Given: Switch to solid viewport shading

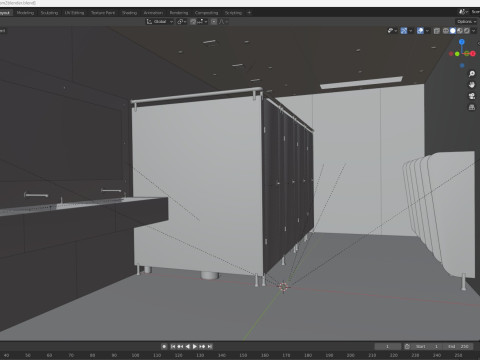Looking at the screenshot, I should [453, 31].
